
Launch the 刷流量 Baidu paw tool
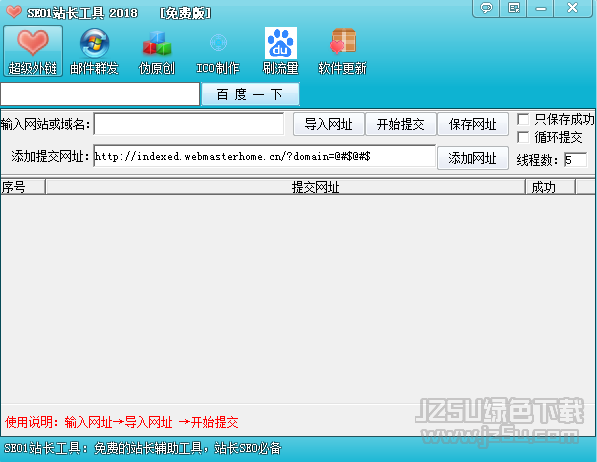(x=281, y=51)
